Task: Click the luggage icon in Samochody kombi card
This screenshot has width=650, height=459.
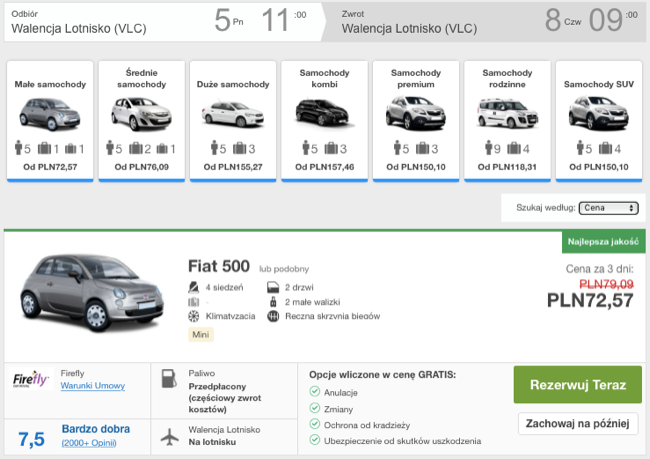Action: pos(331,148)
